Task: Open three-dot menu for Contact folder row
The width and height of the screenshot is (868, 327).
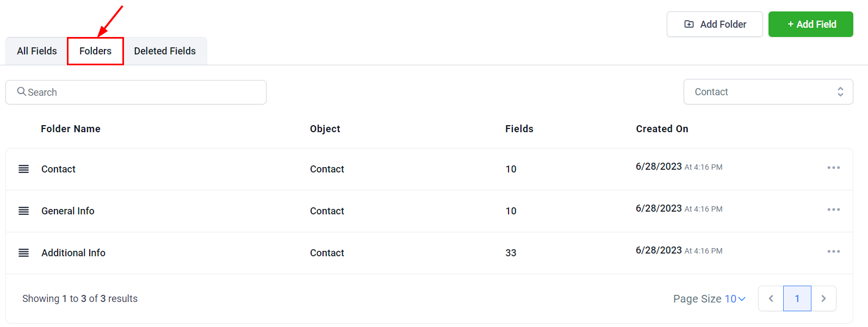Action: tap(833, 168)
